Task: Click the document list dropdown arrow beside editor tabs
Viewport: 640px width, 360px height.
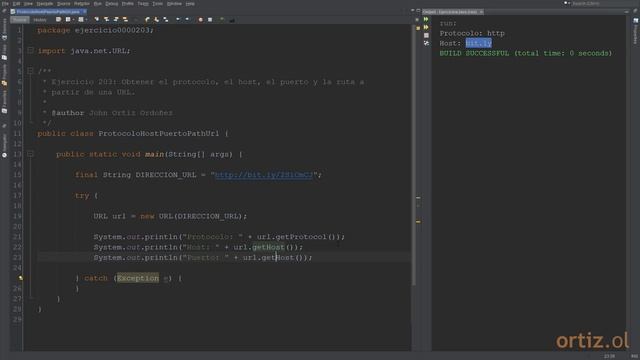Action: pyautogui.click(x=413, y=11)
